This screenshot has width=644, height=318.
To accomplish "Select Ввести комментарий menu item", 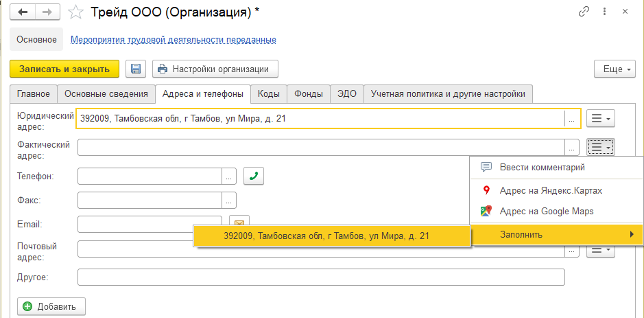I will 542,167.
